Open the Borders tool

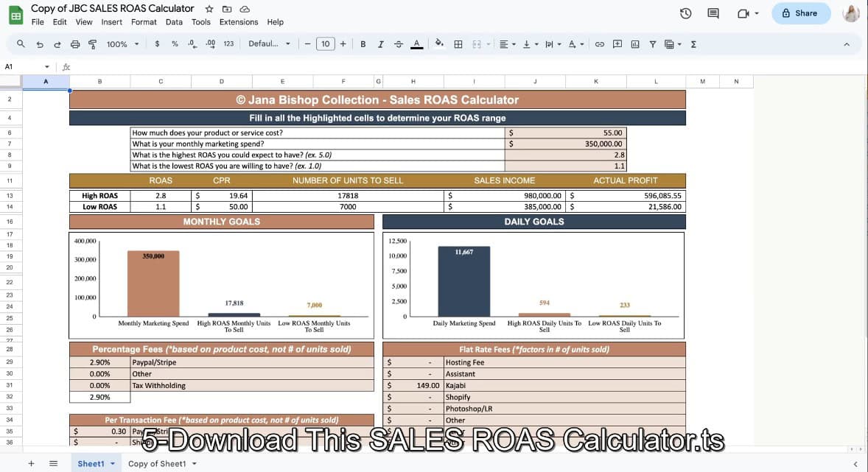[x=458, y=44]
